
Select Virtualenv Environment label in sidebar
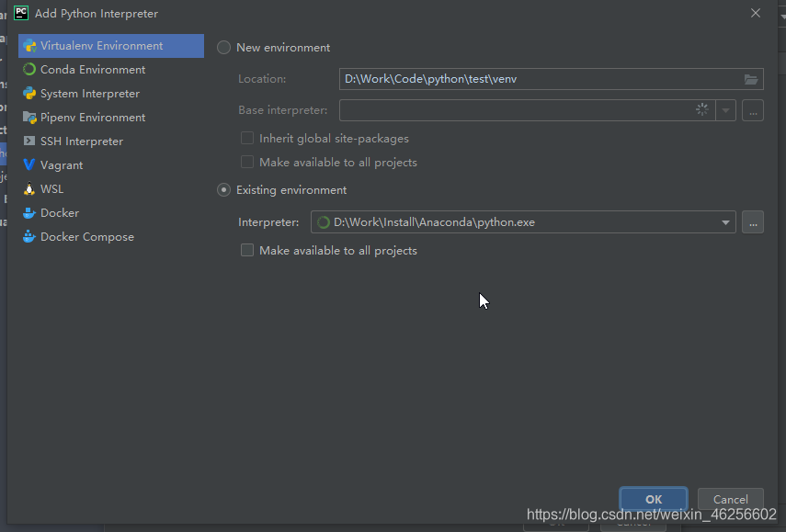click(x=101, y=46)
